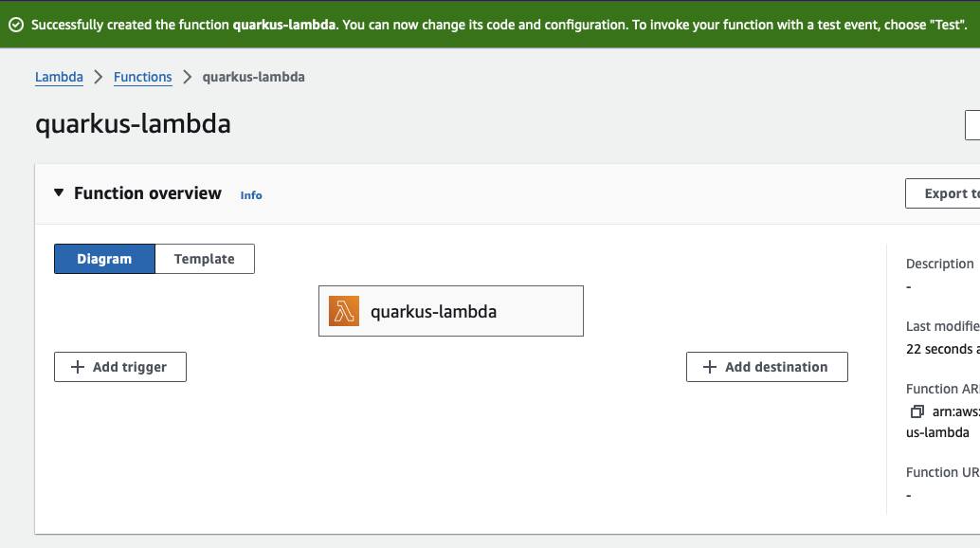Copy the Function ARN using the copy icon
This screenshot has width=980, height=548.
tap(916, 411)
